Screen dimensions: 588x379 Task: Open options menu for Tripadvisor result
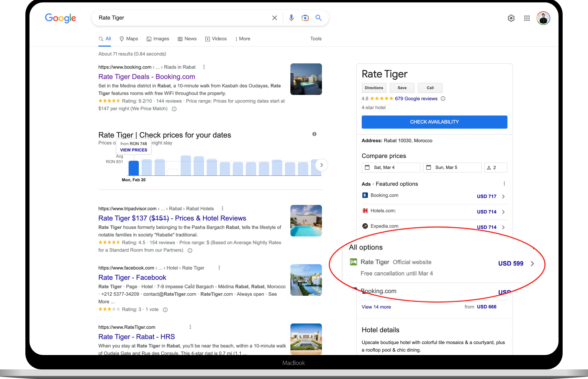223,208
